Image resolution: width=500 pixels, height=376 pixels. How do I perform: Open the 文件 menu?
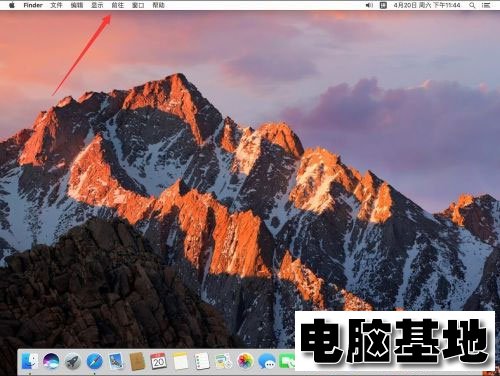pyautogui.click(x=56, y=5)
